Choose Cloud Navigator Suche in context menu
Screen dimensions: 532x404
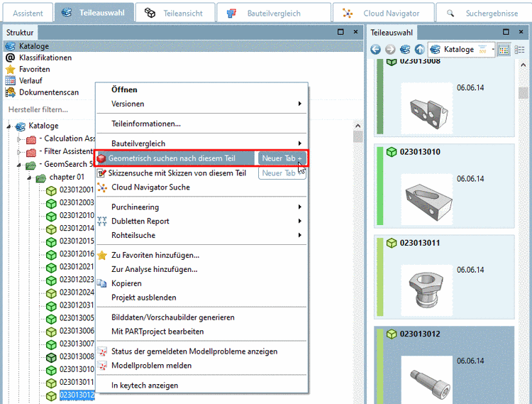click(x=150, y=187)
